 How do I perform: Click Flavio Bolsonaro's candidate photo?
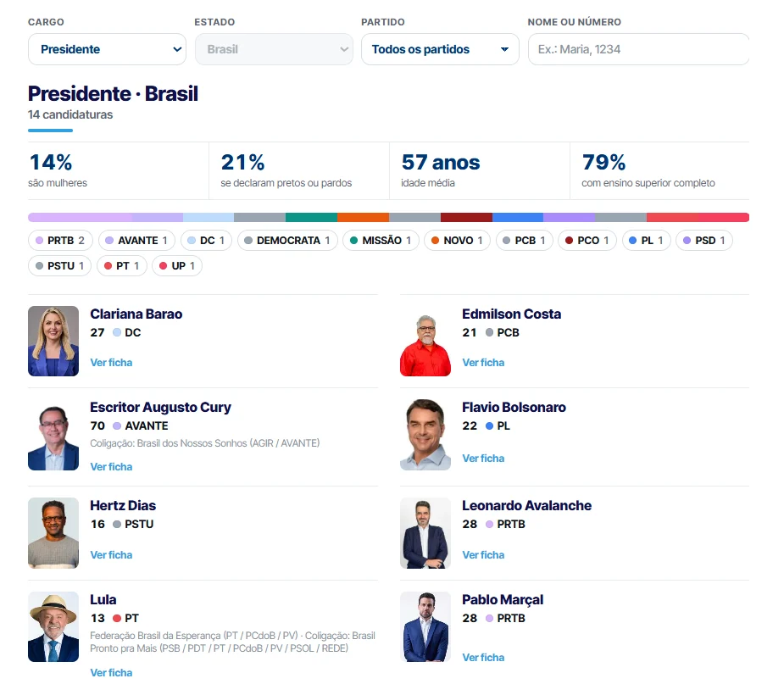click(425, 435)
